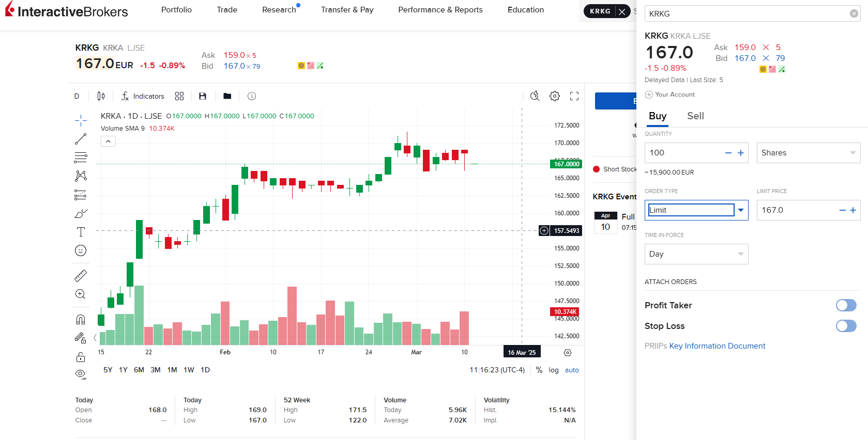
Task: Open the Transfer & Pay menu
Action: 347,10
